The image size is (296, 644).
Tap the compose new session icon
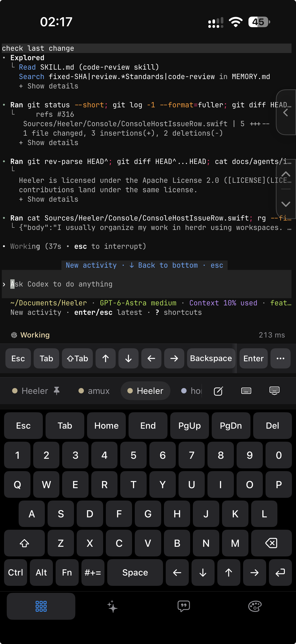point(218,391)
